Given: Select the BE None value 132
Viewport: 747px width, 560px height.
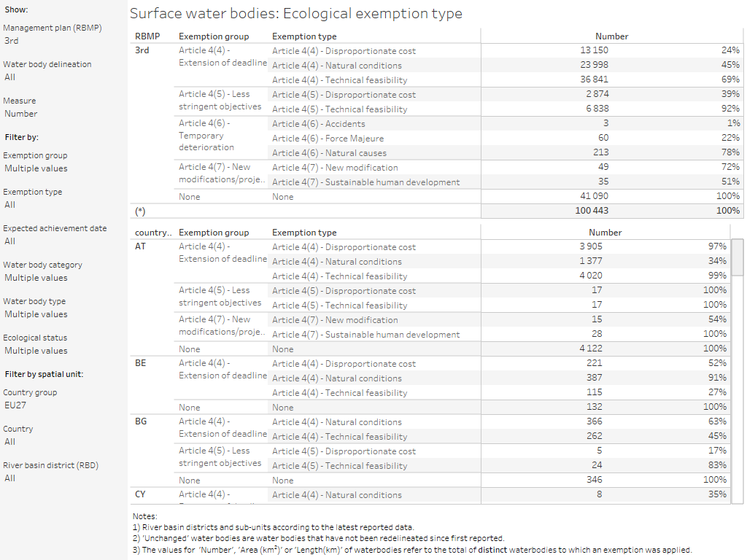Looking at the screenshot, I should click(594, 407).
